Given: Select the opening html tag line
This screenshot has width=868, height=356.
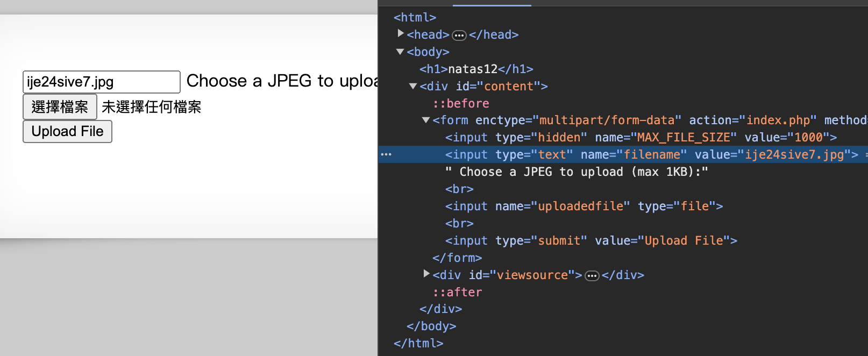Looking at the screenshot, I should point(415,17).
